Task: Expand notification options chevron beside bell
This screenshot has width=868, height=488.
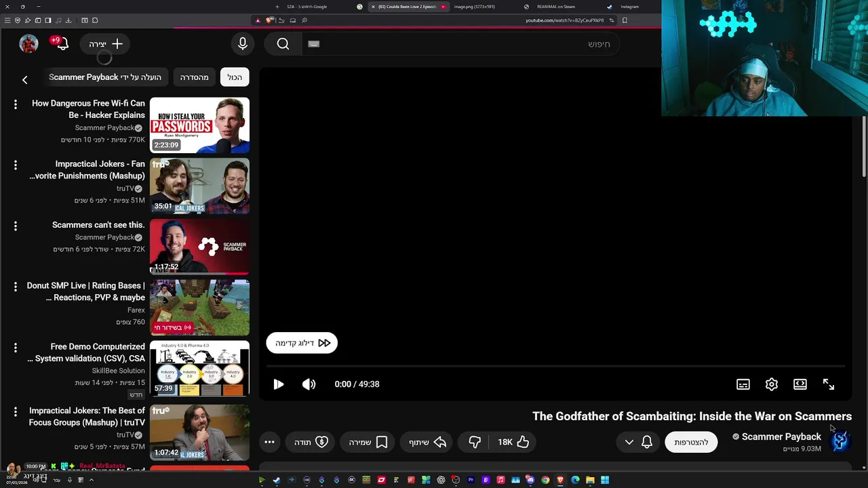Action: coord(629,442)
